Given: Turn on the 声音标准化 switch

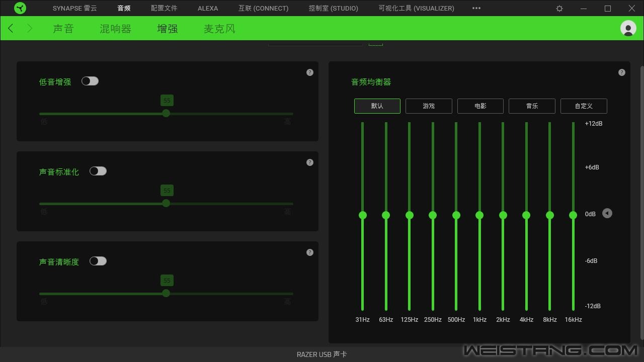Looking at the screenshot, I should coord(98,171).
